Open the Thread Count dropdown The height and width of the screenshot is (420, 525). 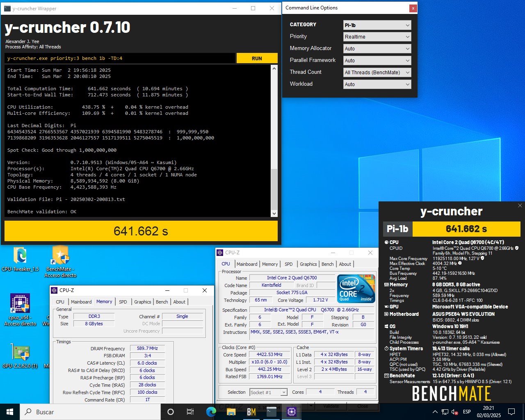(x=377, y=72)
